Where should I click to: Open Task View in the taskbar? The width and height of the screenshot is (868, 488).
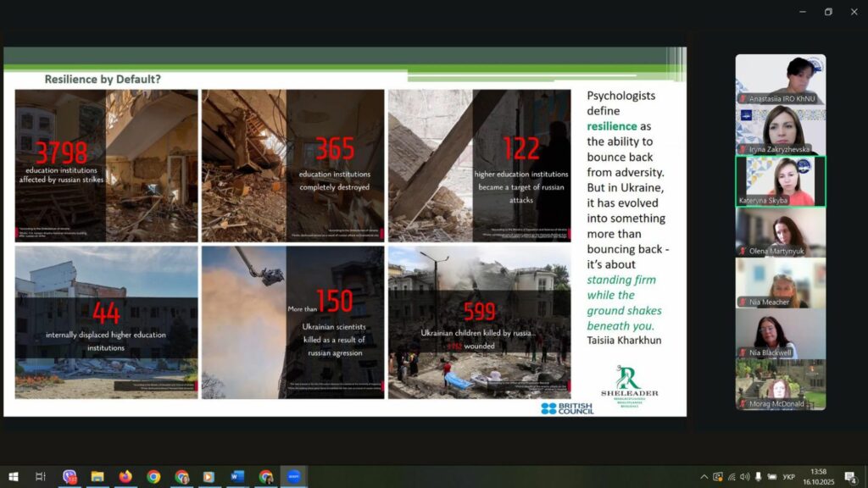[41, 477]
